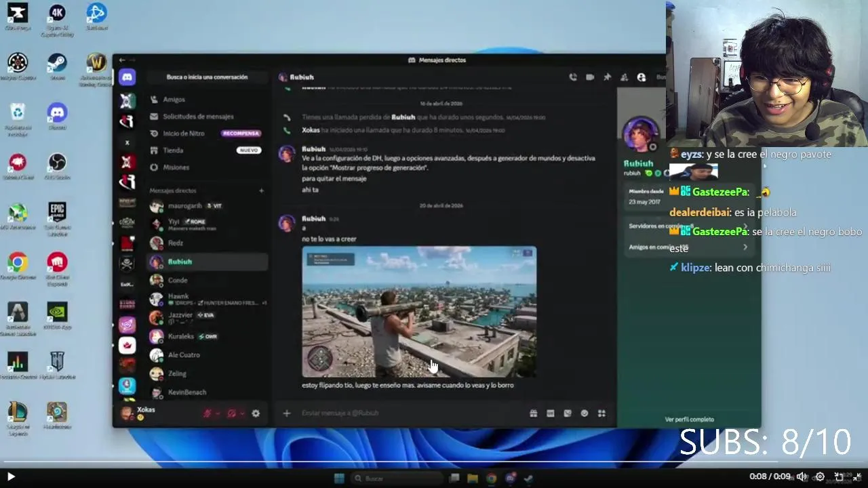Open Amigos in Discord sidebar
868x488 pixels.
pyautogui.click(x=208, y=99)
